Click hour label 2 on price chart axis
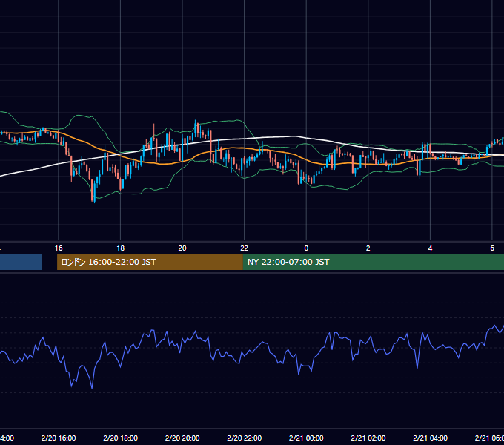This screenshot has width=504, height=445. 368,248
